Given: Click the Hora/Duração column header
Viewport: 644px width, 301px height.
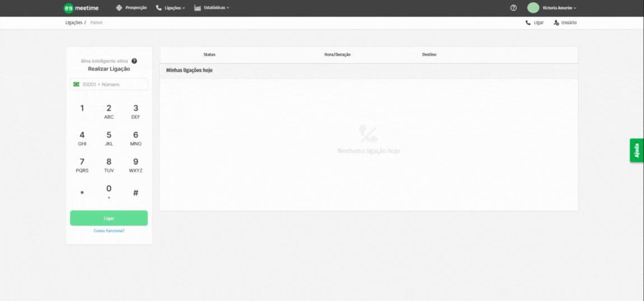Looking at the screenshot, I should [x=337, y=54].
